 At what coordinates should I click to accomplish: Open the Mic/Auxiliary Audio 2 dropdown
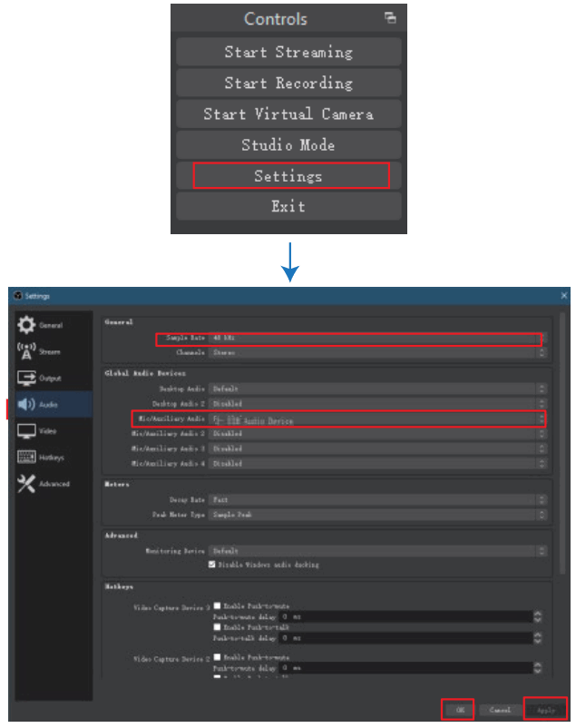click(x=378, y=434)
